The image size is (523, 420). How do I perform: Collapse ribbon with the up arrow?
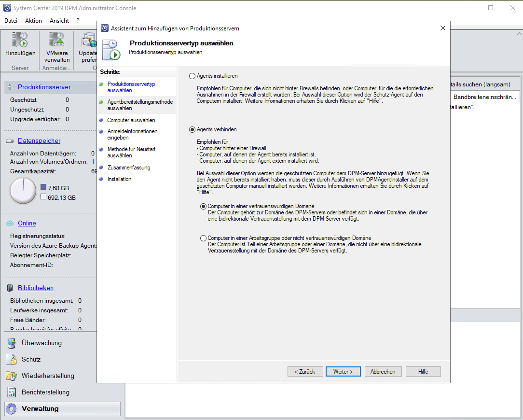tap(519, 34)
